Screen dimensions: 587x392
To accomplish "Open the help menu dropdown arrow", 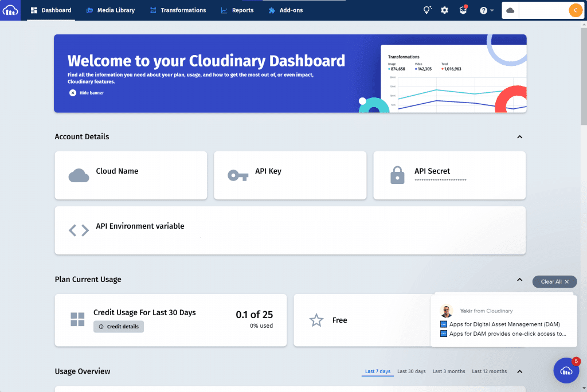I will [492, 10].
